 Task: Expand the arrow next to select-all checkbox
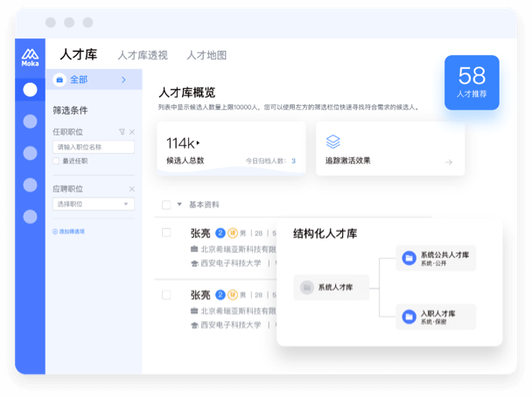tap(179, 205)
